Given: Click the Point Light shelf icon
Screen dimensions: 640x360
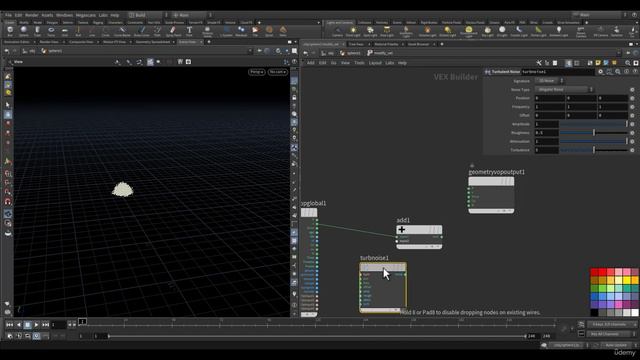Looking at the screenshot, I should coord(353,31).
